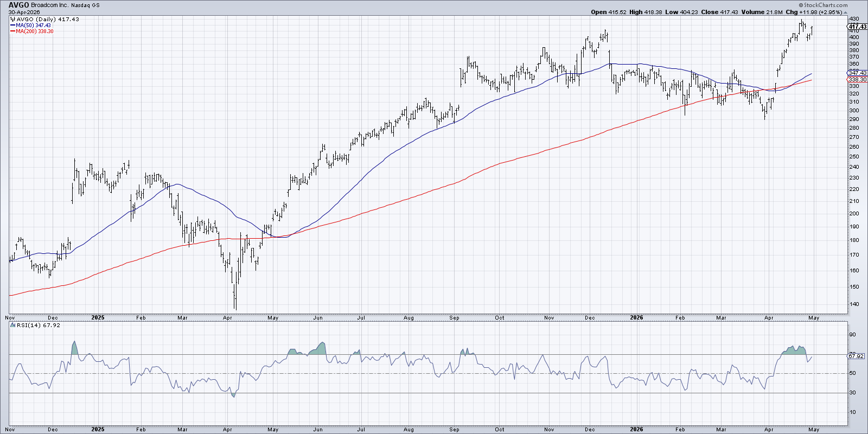Click the 347.43 blue MA tag on price axis
868x434 pixels.
(857, 73)
